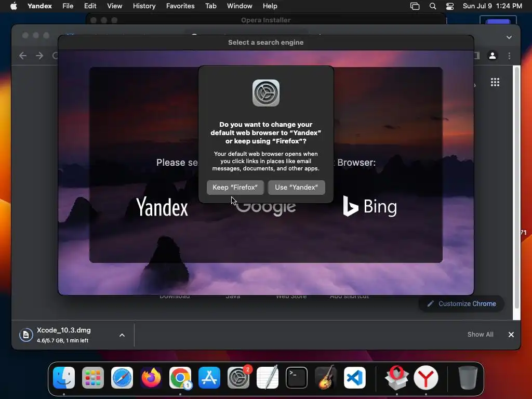Open the File menu

[x=68, y=6]
